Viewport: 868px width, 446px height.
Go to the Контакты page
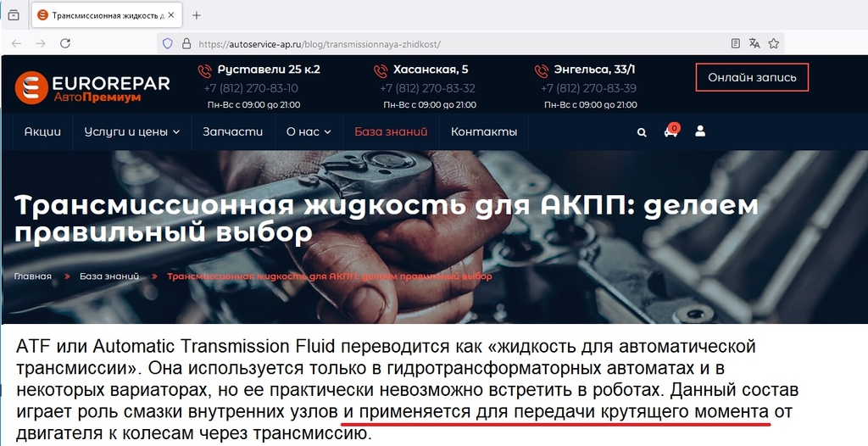484,132
